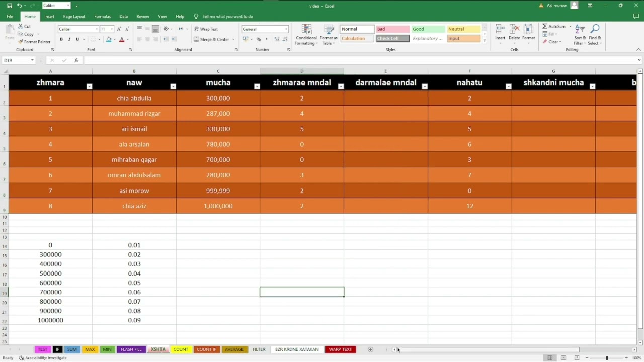The height and width of the screenshot is (362, 644).
Task: Open the mucha column filter dropdown
Action: pos(257,86)
